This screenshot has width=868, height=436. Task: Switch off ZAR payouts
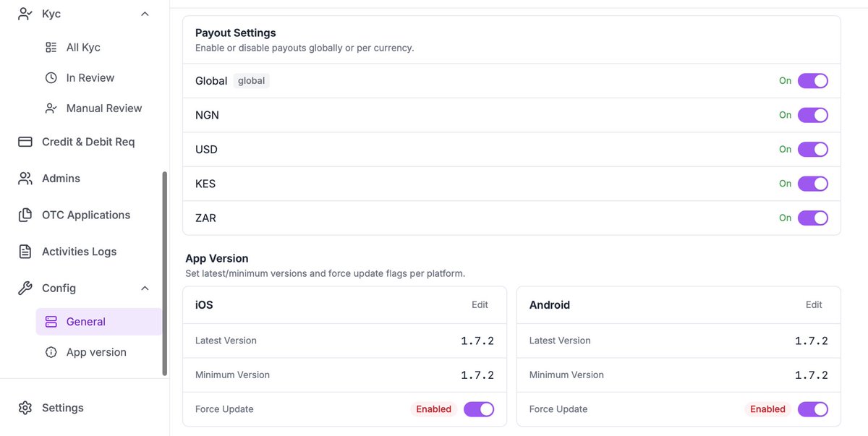click(x=813, y=218)
